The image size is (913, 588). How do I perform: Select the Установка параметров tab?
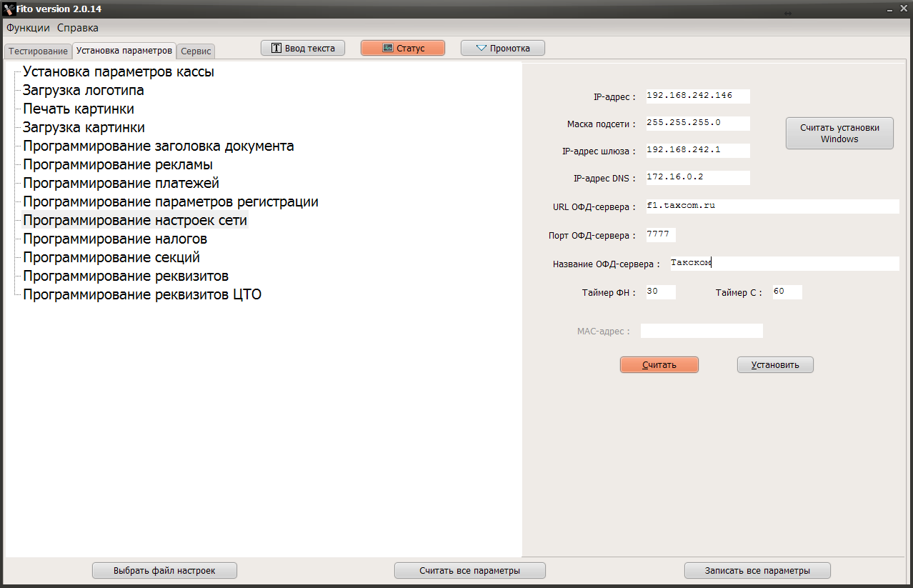124,51
